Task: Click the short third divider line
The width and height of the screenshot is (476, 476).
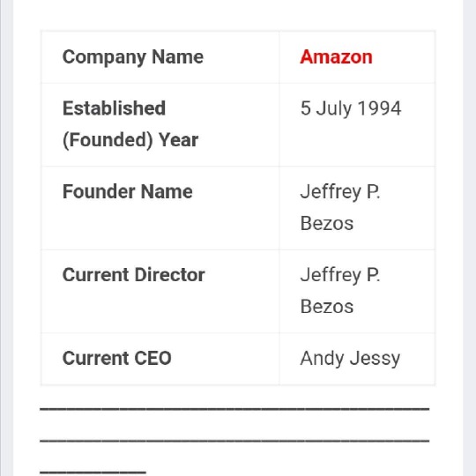Action: click(x=93, y=472)
